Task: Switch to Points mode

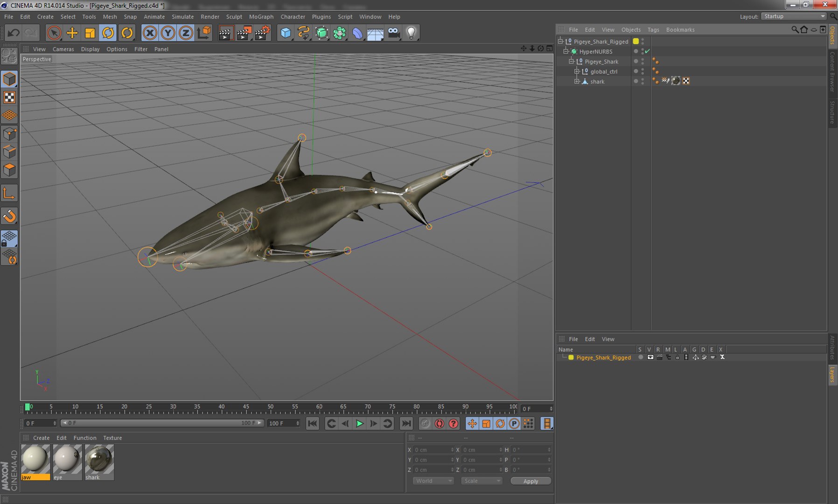Action: click(x=9, y=134)
